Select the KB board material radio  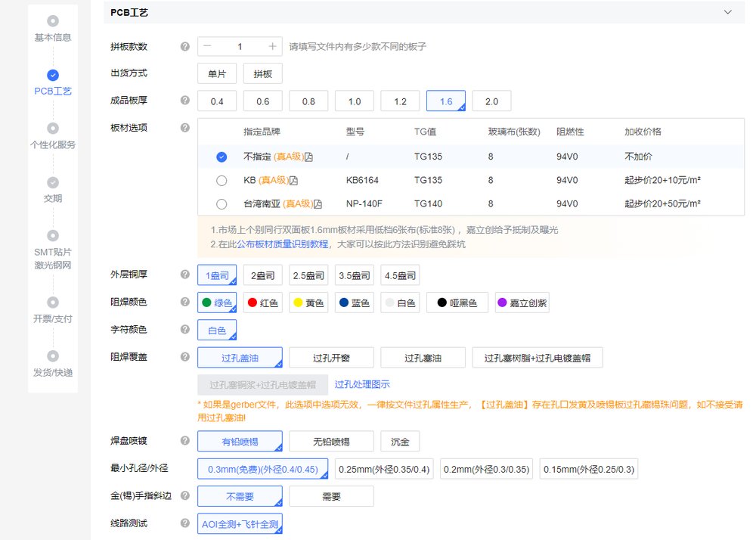click(x=222, y=180)
